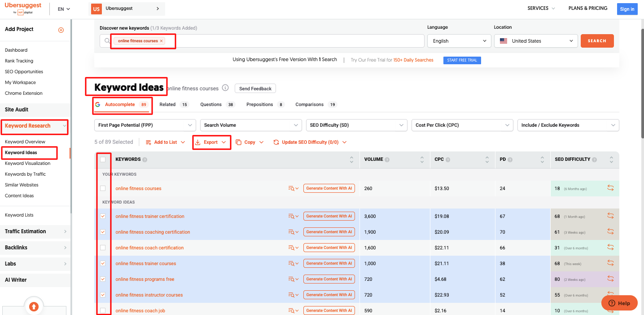Refresh SEO difficulty for online fitness instructor courses

pos(610,295)
